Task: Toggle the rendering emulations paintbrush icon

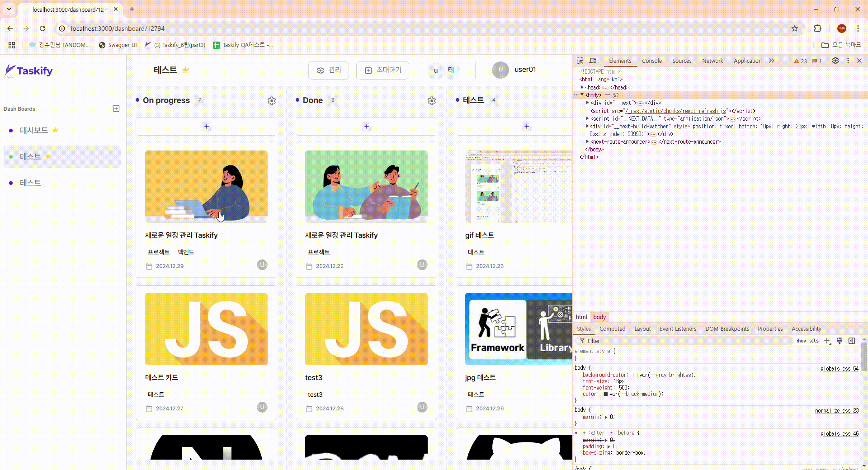Action: pos(840,341)
